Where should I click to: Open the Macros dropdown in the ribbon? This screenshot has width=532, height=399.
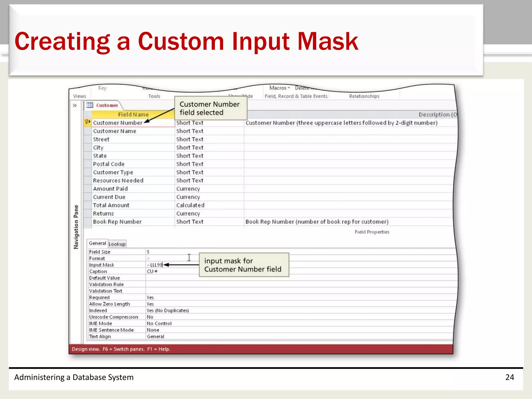tap(280, 88)
